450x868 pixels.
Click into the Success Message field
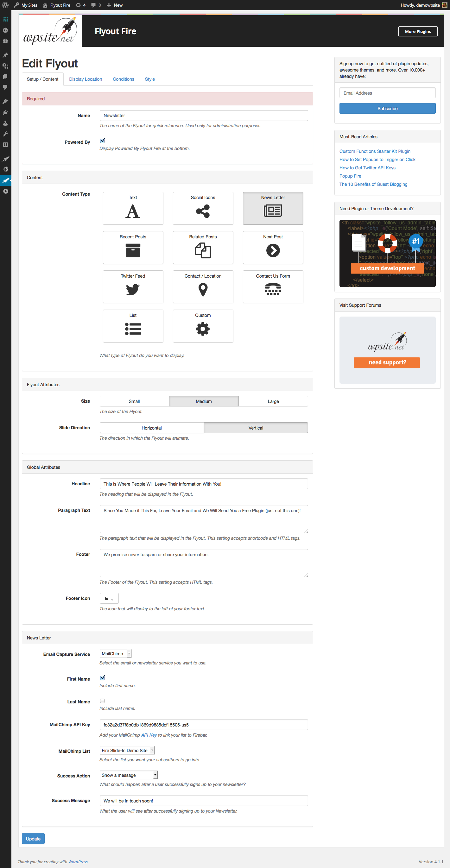[204, 800]
